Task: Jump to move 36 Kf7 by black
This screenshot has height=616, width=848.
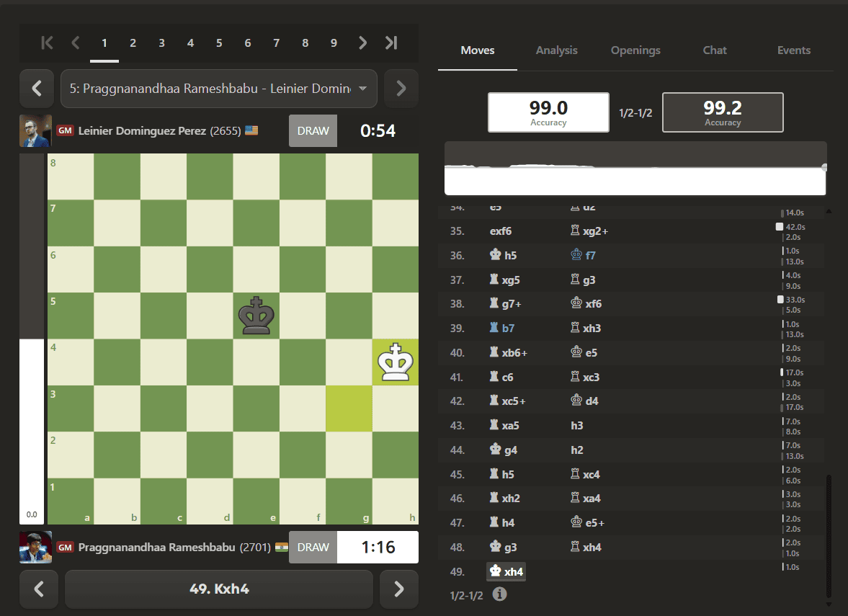Action: click(x=583, y=255)
